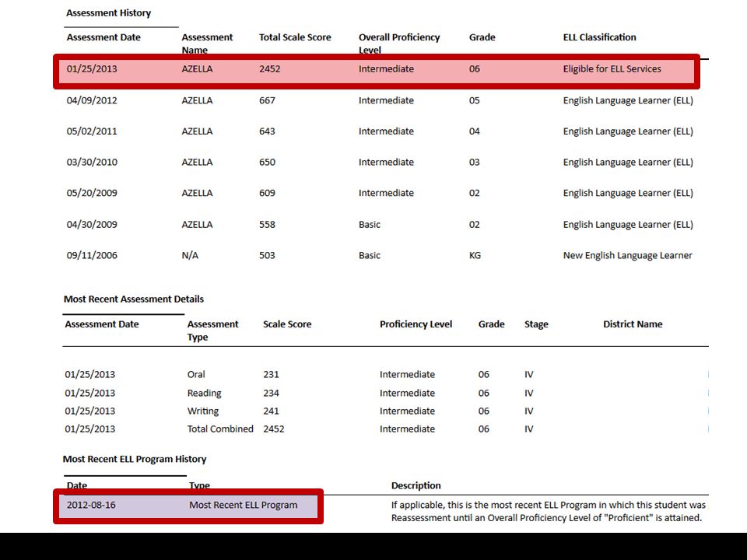The width and height of the screenshot is (747, 560).
Task: Click the Oral assessment type
Action: (x=196, y=375)
